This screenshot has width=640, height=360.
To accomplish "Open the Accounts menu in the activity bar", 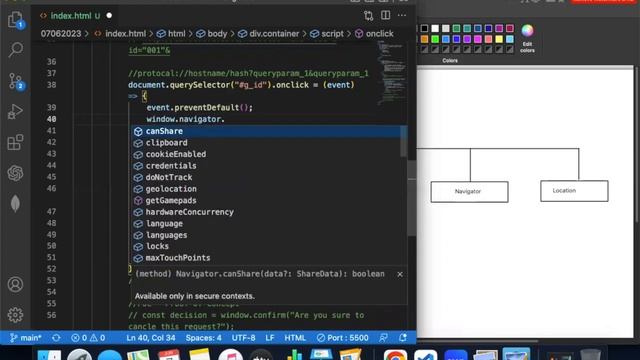I will tap(16, 284).
